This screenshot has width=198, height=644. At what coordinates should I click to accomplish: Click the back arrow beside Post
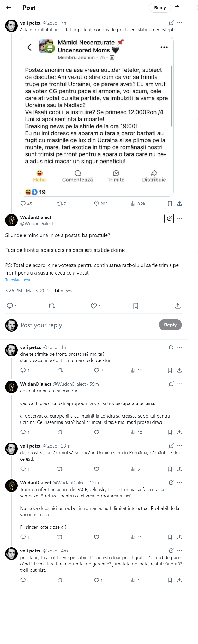pyautogui.click(x=9, y=8)
